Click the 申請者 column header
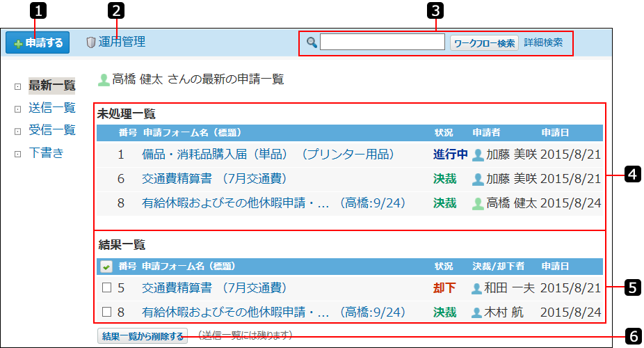The width and height of the screenshot is (644, 348). click(486, 132)
